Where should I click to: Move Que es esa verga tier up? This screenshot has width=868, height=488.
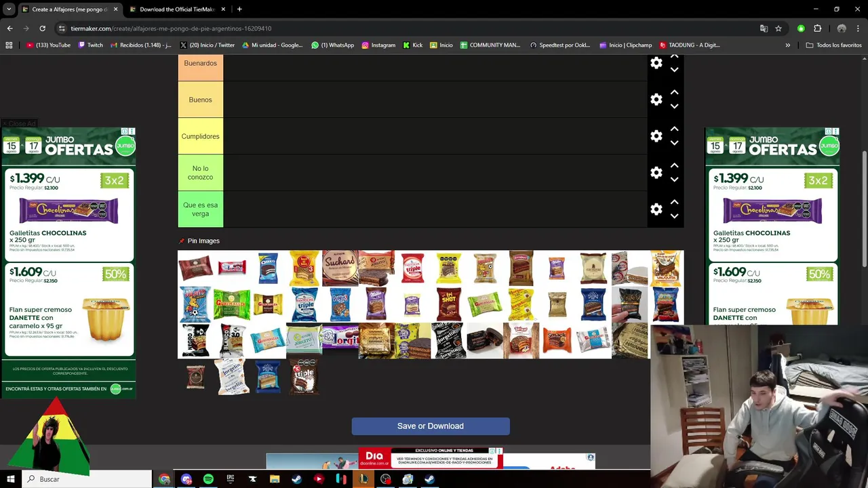tap(674, 202)
